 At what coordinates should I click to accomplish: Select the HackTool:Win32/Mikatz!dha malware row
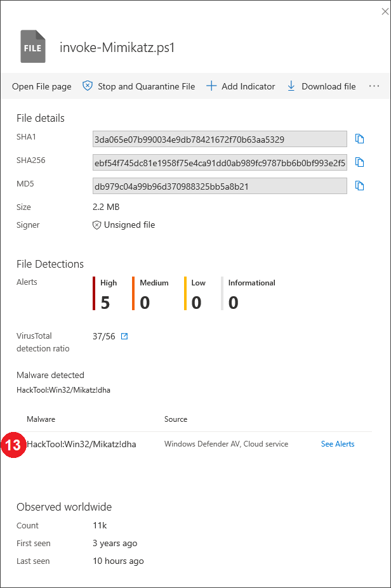(81, 444)
